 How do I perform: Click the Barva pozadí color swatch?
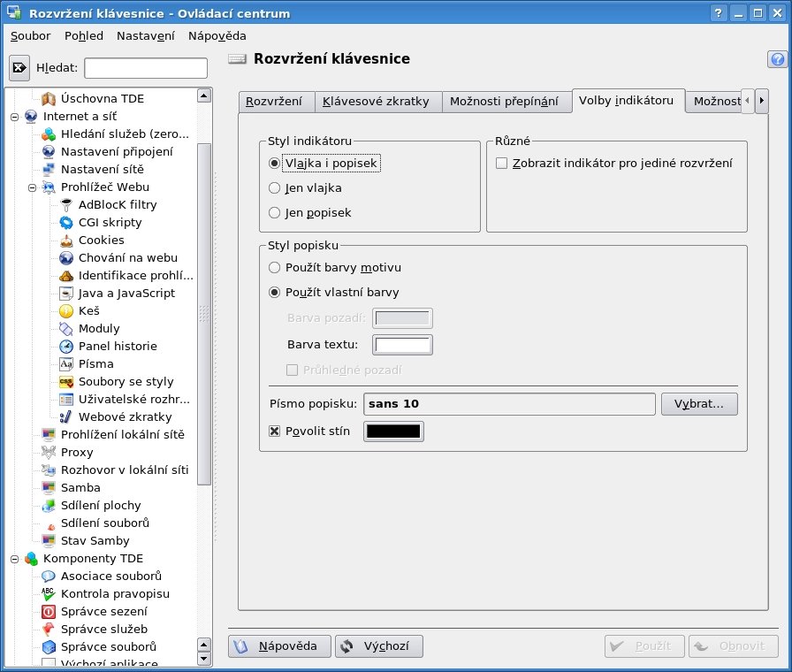pyautogui.click(x=402, y=317)
